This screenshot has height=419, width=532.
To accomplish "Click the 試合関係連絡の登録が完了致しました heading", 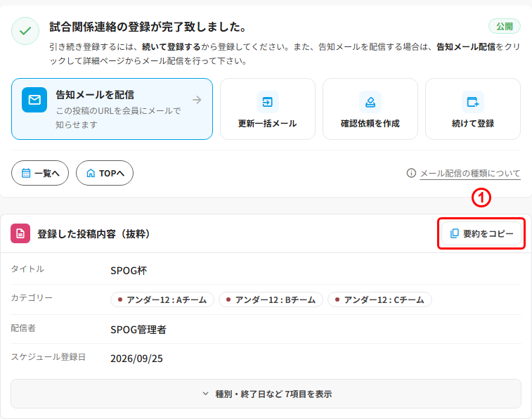I will pyautogui.click(x=148, y=27).
